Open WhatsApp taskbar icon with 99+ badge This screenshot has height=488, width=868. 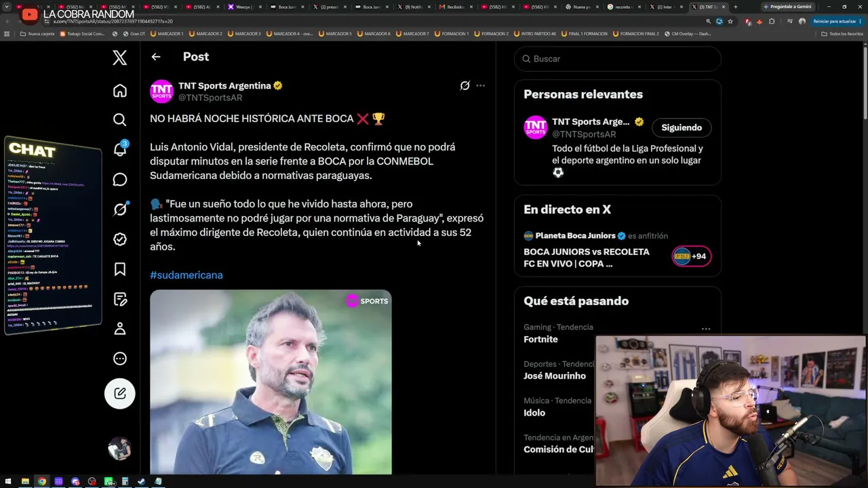[x=108, y=482]
